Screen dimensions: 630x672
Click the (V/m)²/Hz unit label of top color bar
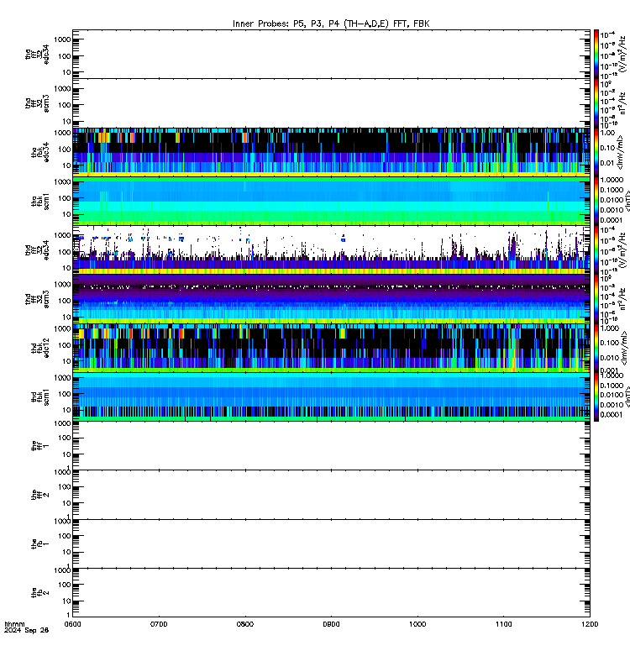(x=624, y=54)
